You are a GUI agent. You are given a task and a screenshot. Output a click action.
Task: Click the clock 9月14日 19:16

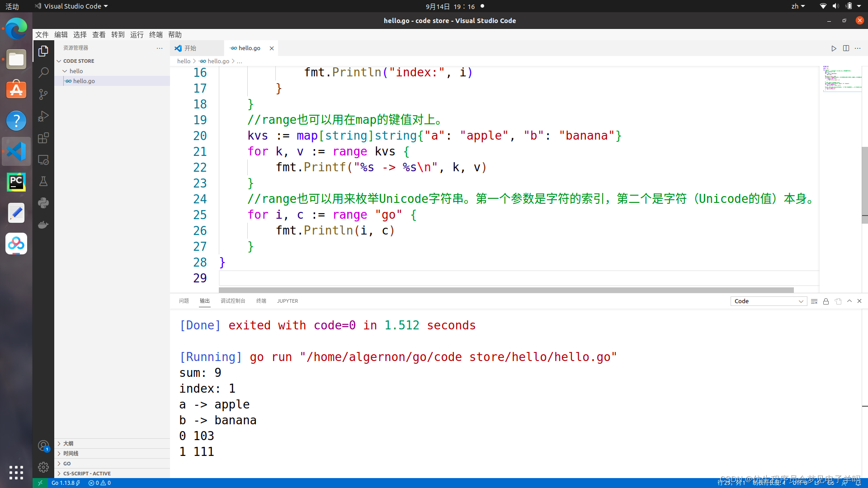tap(450, 6)
